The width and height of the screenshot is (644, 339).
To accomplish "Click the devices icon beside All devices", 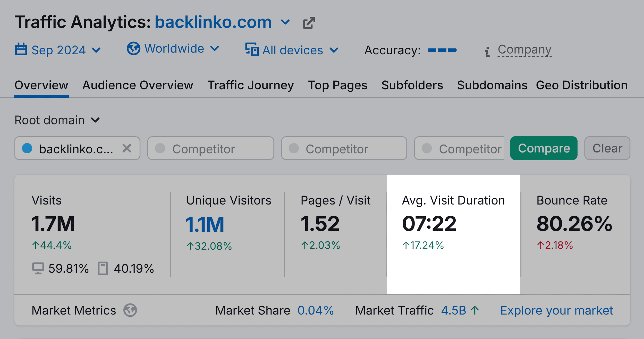I will [x=252, y=49].
